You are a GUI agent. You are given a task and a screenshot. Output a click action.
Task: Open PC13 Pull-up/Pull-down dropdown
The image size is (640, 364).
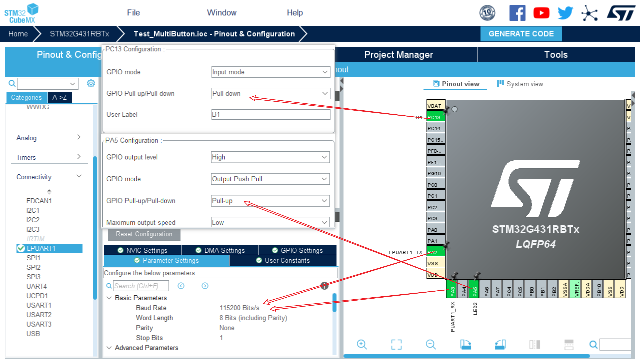point(270,94)
